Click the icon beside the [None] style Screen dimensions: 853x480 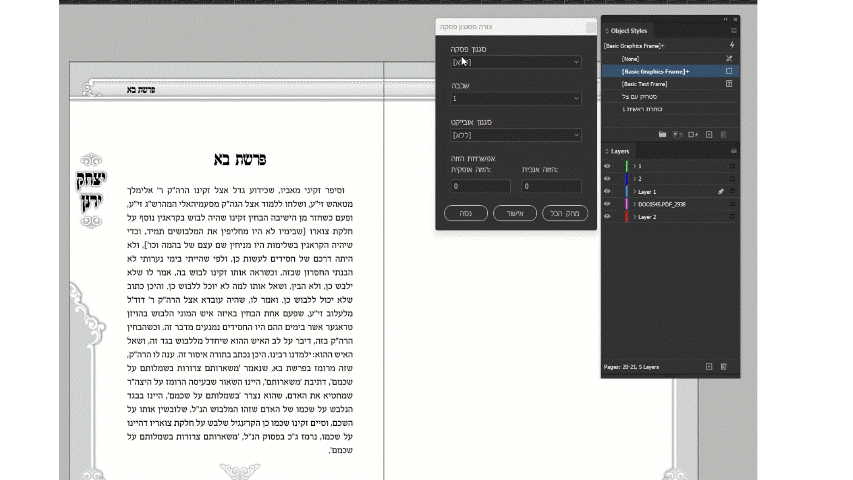pos(729,58)
